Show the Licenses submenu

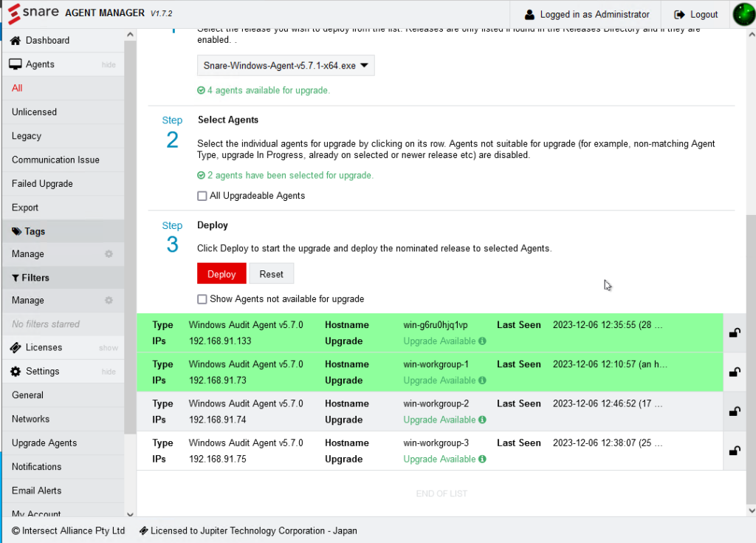[109, 348]
